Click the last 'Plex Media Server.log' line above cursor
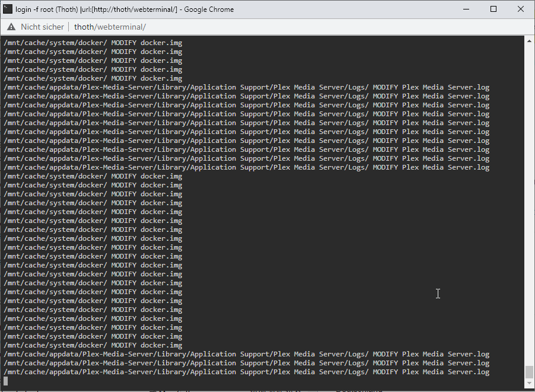The width and height of the screenshot is (535, 392). (247, 372)
